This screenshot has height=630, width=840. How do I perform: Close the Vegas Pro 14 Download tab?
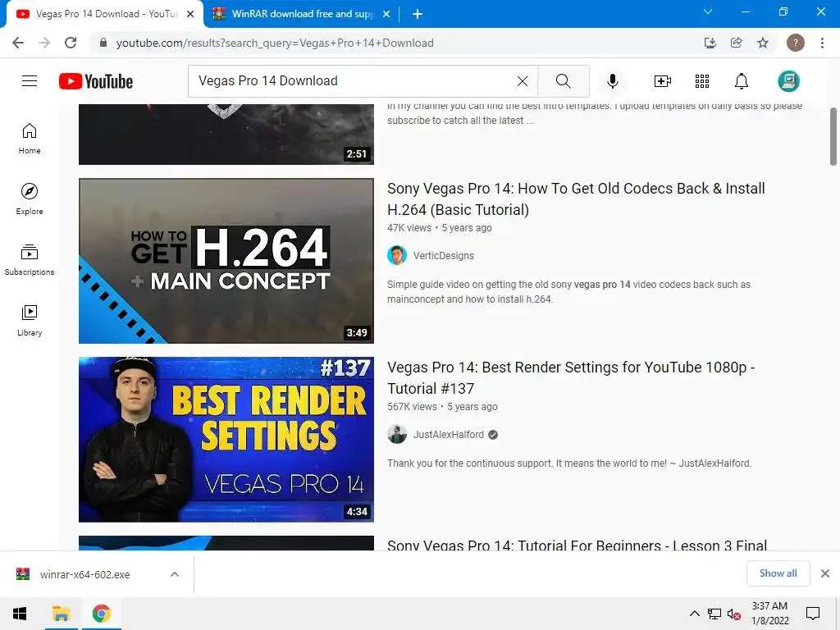click(190, 14)
